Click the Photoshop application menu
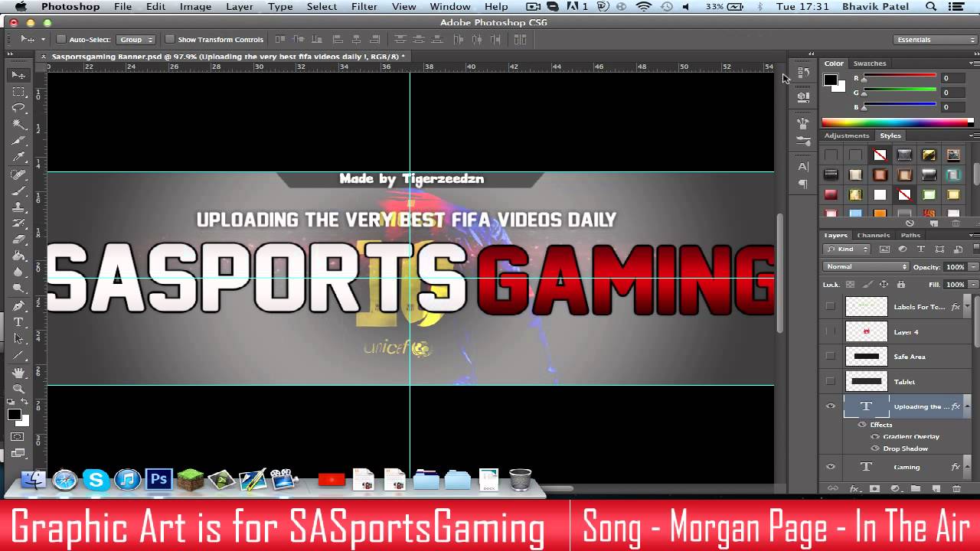 point(70,6)
